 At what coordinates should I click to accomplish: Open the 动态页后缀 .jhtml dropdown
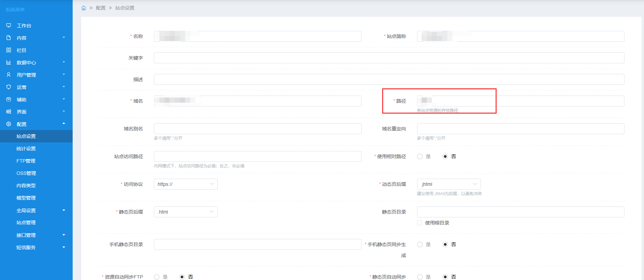(x=449, y=184)
